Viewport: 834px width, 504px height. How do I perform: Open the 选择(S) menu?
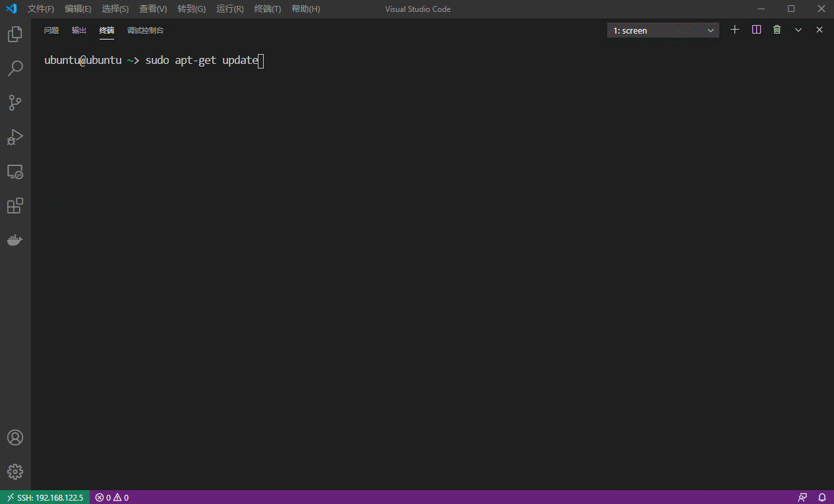115,9
